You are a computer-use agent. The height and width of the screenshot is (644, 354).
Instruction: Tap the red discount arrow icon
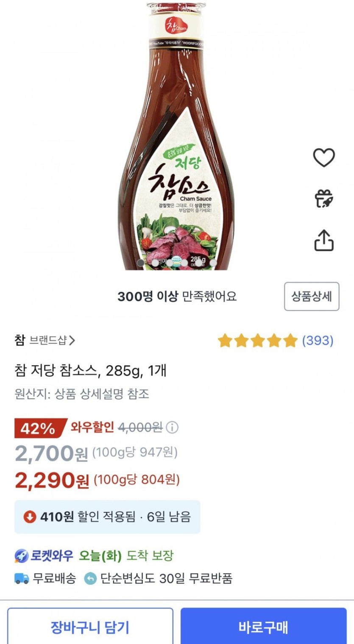pyautogui.click(x=30, y=517)
